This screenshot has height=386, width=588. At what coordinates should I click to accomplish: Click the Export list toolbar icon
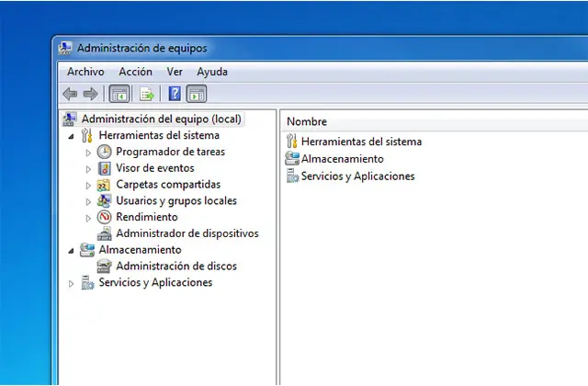[x=146, y=94]
